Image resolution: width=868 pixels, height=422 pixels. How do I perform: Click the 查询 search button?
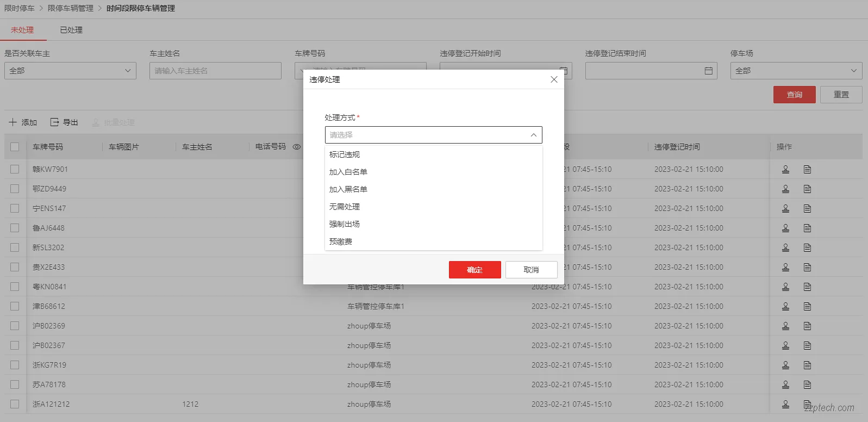click(794, 95)
